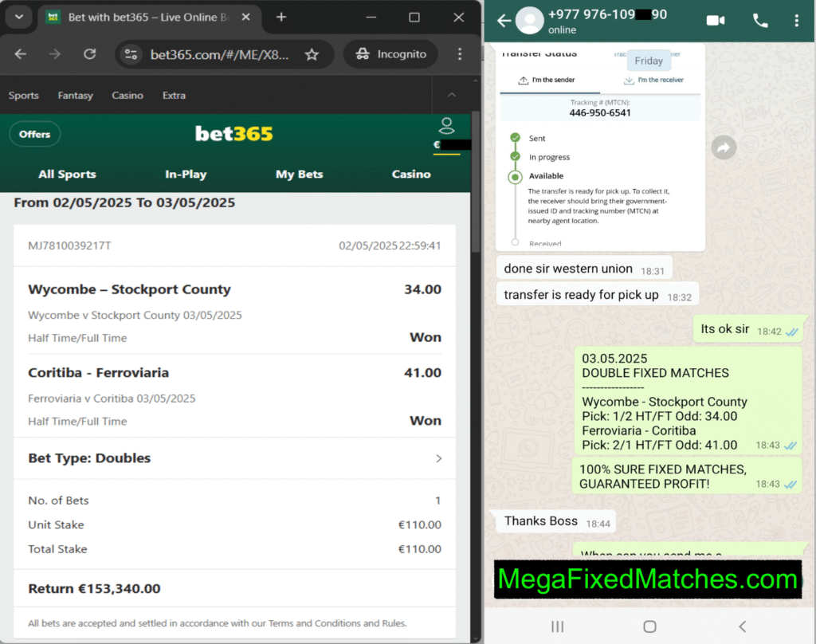Switch to the In-Play tab

186,175
